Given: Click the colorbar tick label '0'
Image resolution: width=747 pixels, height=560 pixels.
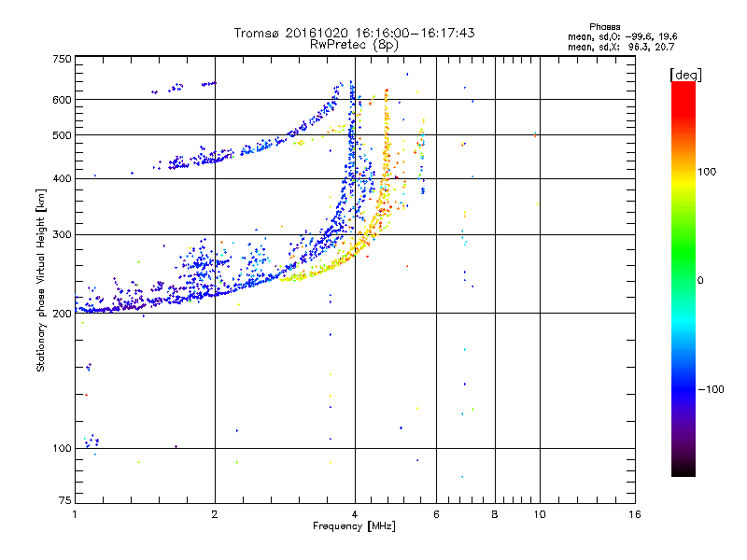Looking at the screenshot, I should point(700,281).
